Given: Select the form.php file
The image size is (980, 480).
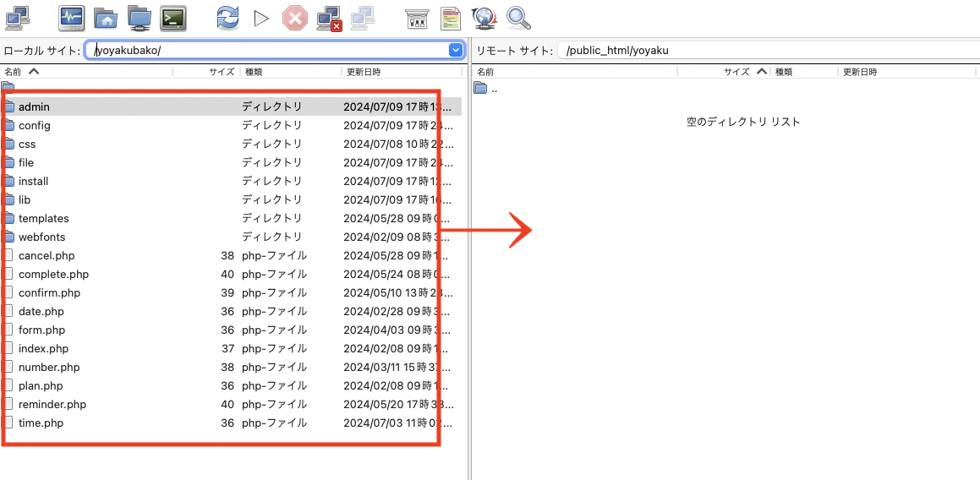Looking at the screenshot, I should [231, 330].
